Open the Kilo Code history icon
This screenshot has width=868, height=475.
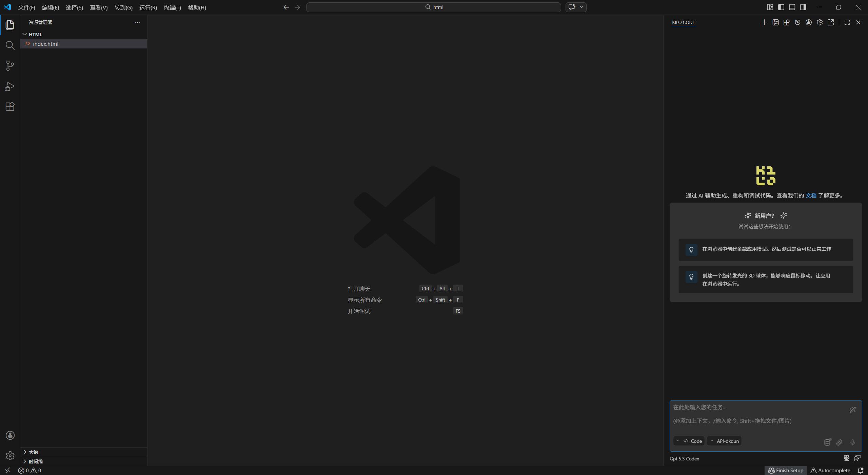(x=797, y=22)
